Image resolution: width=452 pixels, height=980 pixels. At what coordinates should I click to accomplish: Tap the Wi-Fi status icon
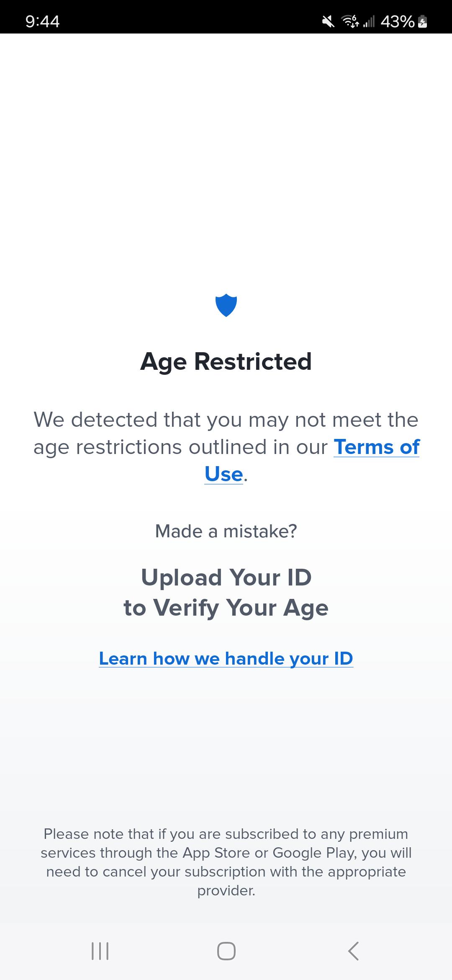coord(350,21)
